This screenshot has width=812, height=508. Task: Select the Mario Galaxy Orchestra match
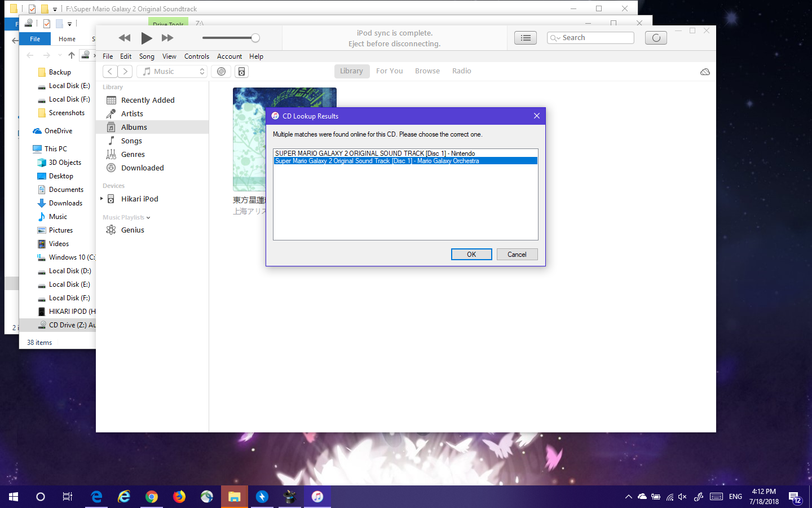[405, 161]
